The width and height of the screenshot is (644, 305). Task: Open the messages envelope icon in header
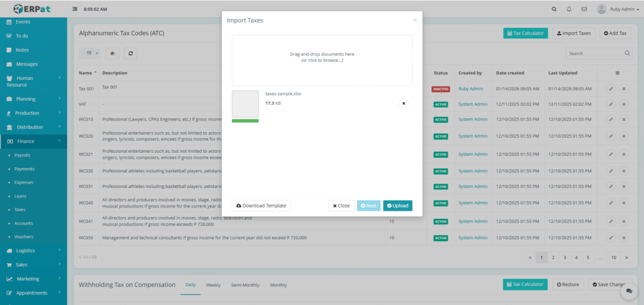584,9
